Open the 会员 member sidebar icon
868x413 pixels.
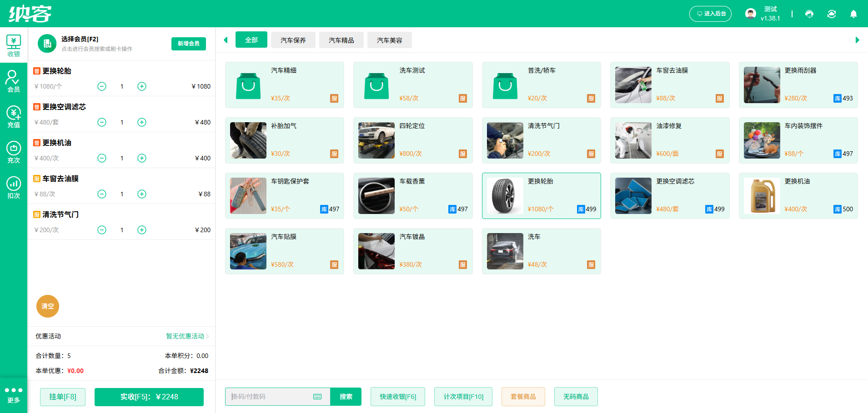[14, 81]
